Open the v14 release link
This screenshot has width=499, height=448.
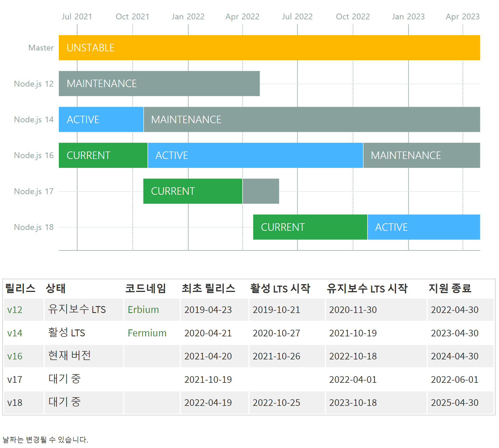(x=15, y=333)
